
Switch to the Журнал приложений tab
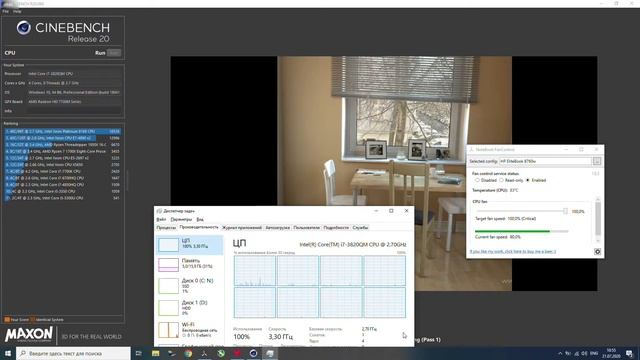[x=242, y=228]
